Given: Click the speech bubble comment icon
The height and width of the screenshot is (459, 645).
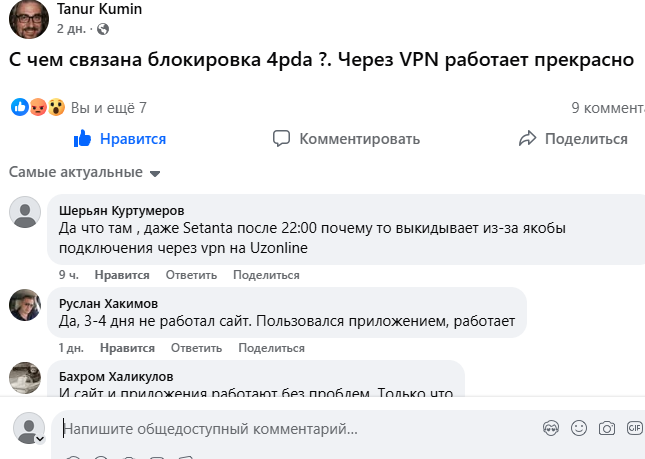Looking at the screenshot, I should 282,138.
